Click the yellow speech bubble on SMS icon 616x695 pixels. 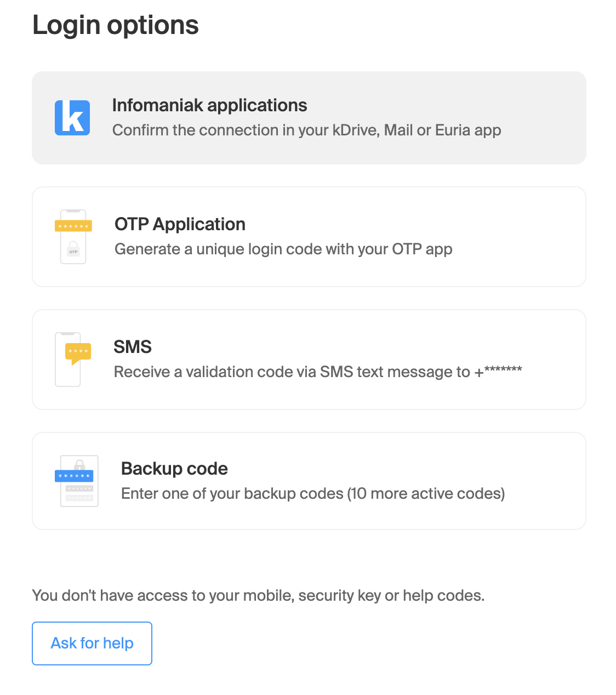click(78, 354)
